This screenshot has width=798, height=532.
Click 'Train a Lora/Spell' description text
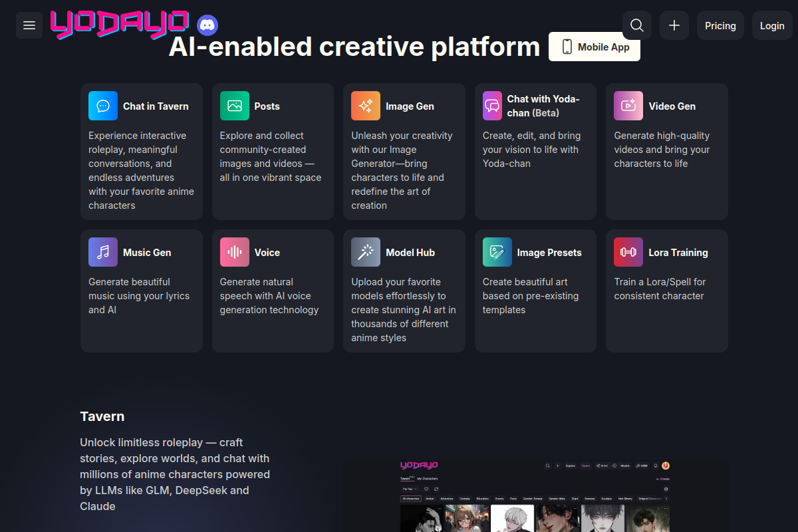(x=660, y=289)
